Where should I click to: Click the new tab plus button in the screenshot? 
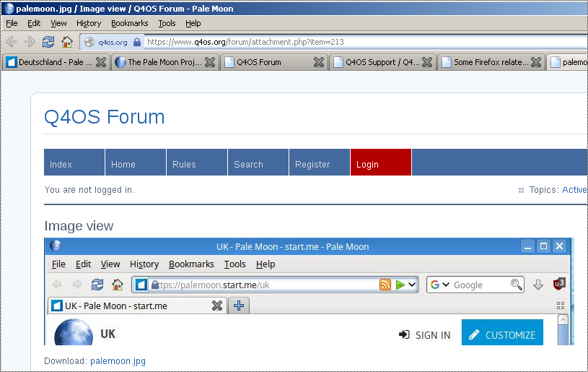(239, 306)
